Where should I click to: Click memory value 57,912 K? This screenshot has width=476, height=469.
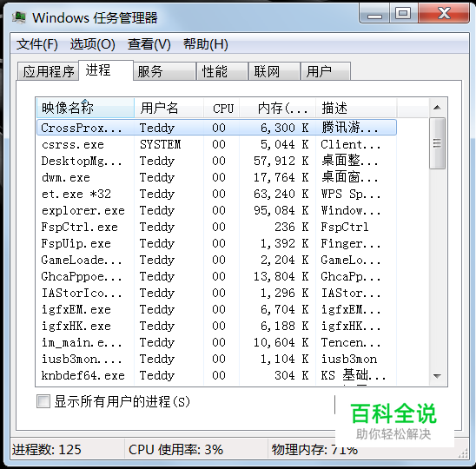[281, 161]
